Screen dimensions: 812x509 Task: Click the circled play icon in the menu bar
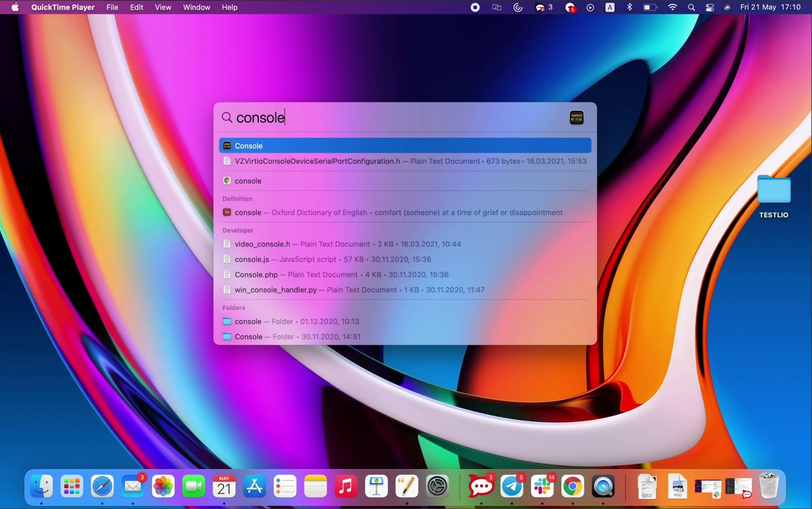tap(590, 7)
